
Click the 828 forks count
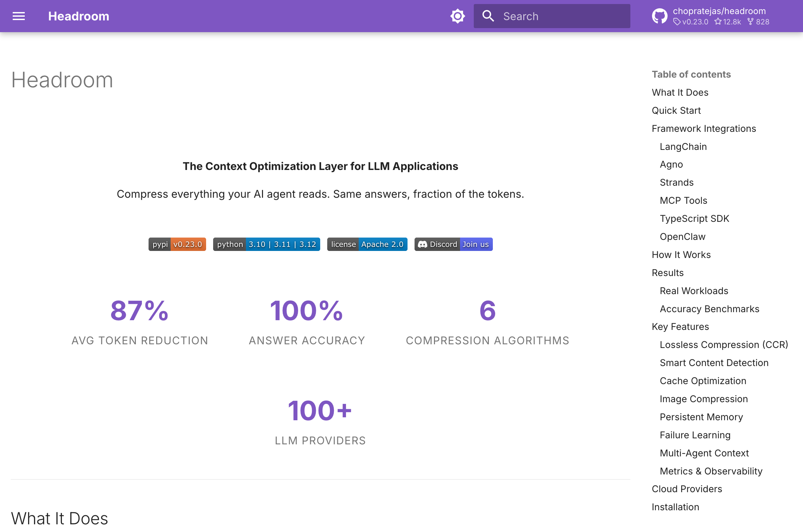[758, 22]
